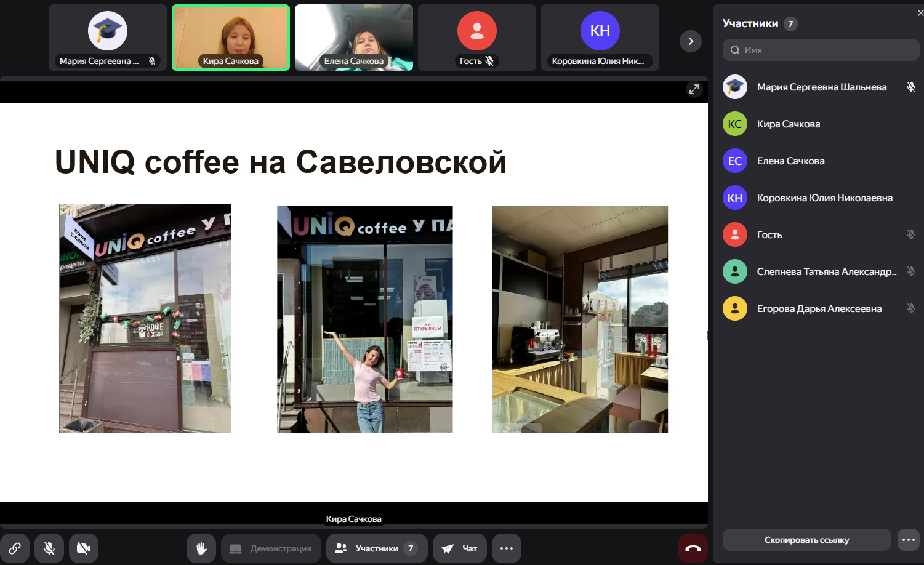Click the copy meeting link icon
Image resolution: width=924 pixels, height=565 pixels.
(15, 548)
